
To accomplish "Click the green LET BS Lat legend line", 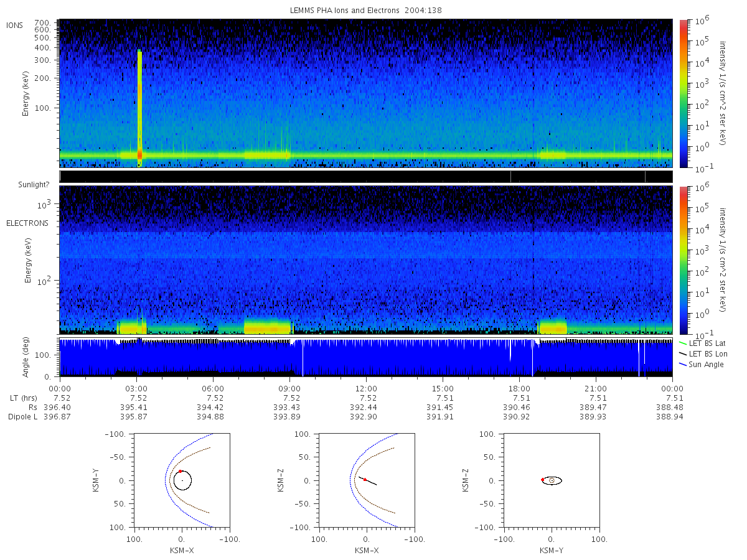I will click(x=683, y=343).
